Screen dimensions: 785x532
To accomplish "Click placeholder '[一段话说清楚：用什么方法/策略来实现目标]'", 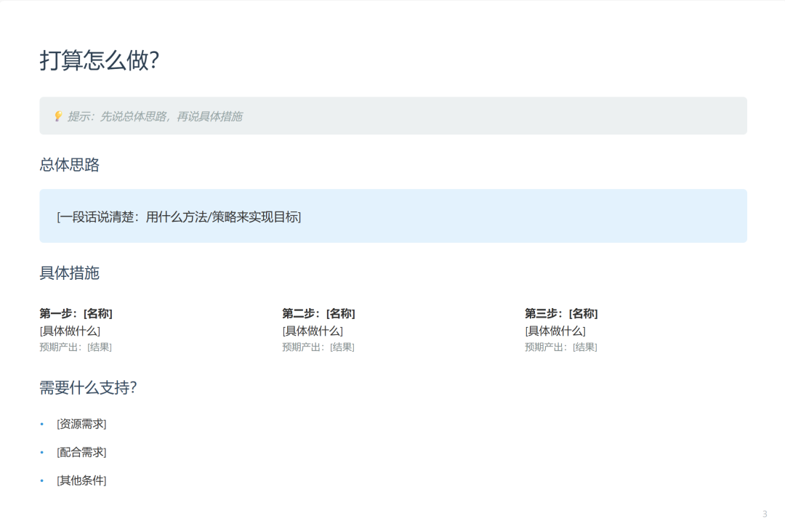I will [x=179, y=217].
